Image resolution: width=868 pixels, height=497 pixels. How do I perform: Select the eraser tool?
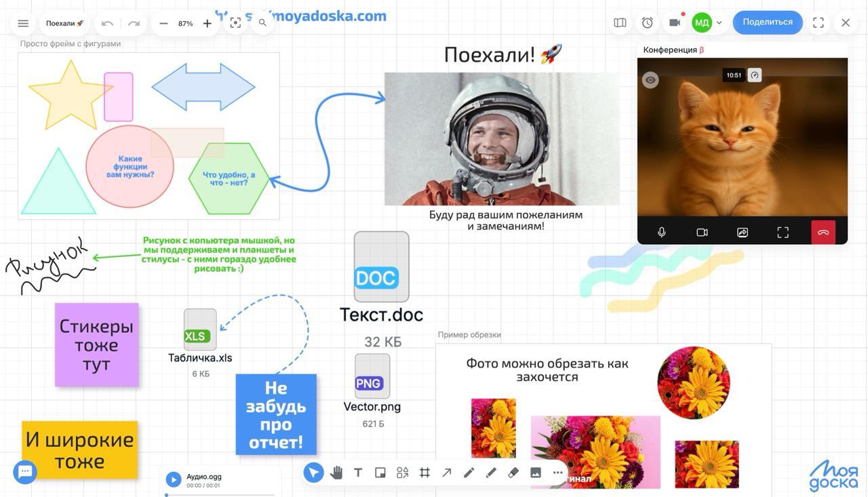coord(513,473)
